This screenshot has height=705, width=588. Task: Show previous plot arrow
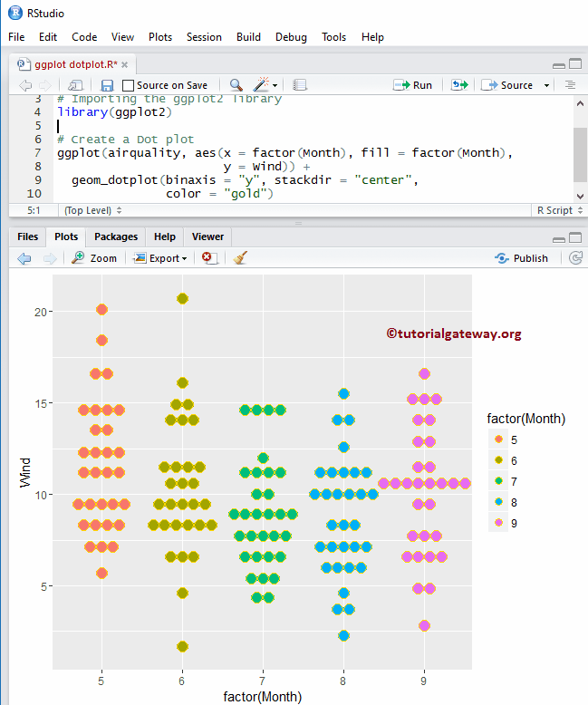(24, 258)
